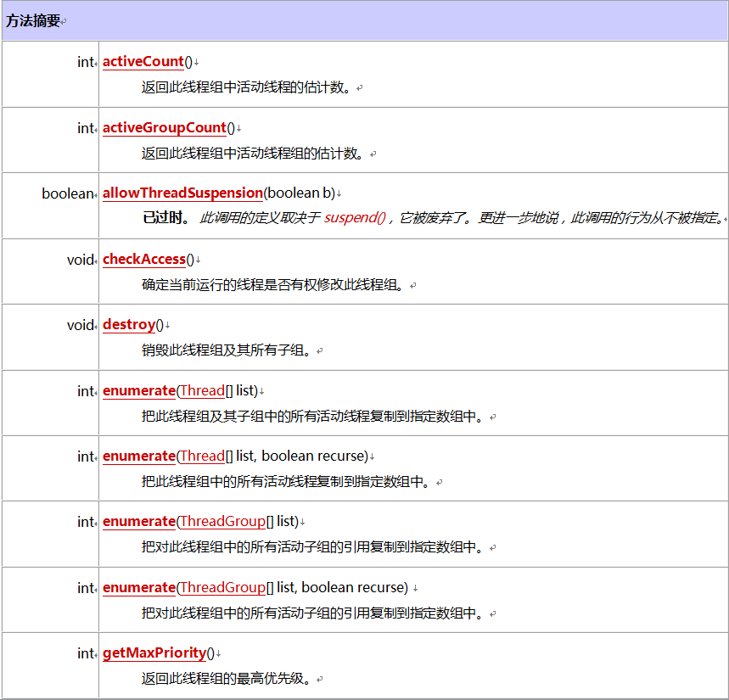The height and width of the screenshot is (700, 729).
Task: Open the destroy() method link
Action: (x=129, y=324)
